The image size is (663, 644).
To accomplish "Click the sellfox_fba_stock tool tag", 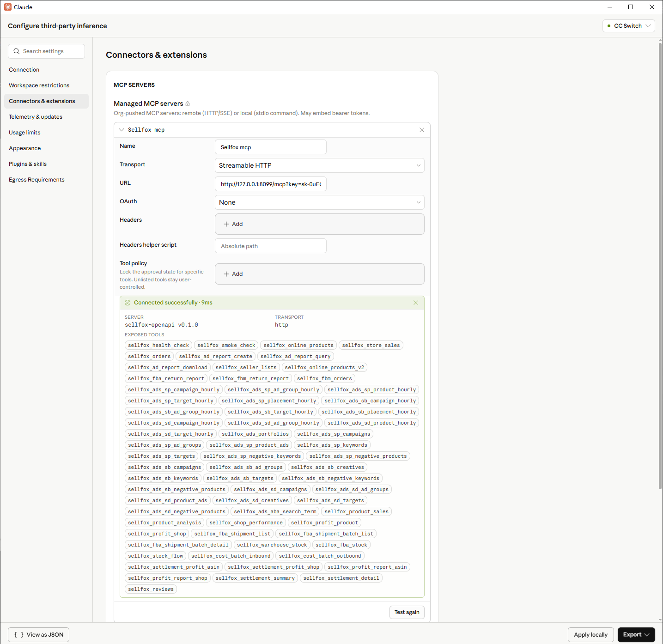I will [x=341, y=545].
